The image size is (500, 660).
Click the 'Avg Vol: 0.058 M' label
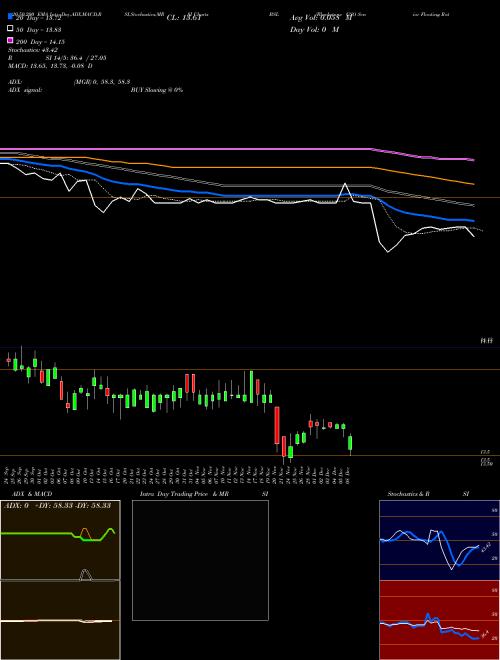[x=321, y=18]
